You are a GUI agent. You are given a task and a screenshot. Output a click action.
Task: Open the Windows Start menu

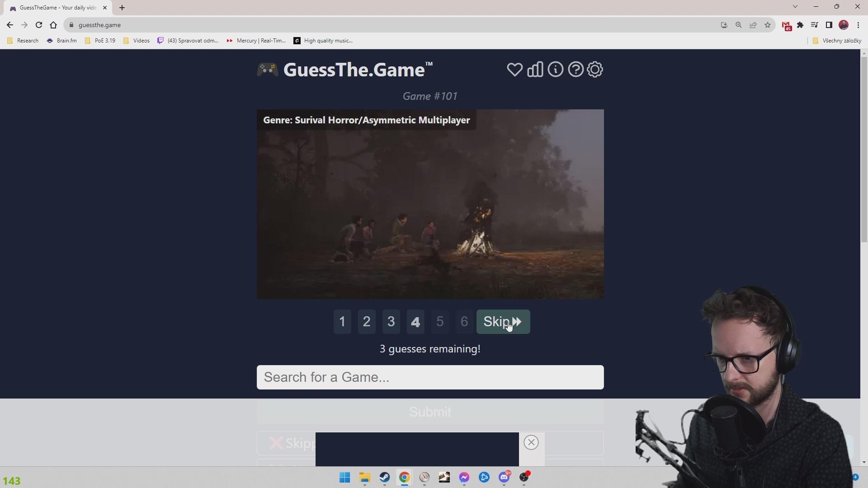[x=345, y=477]
